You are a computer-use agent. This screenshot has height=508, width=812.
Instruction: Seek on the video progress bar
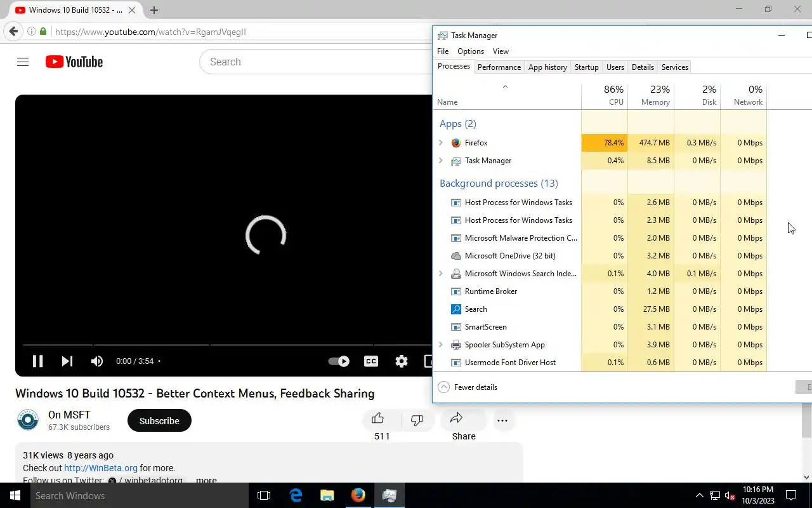click(227, 345)
